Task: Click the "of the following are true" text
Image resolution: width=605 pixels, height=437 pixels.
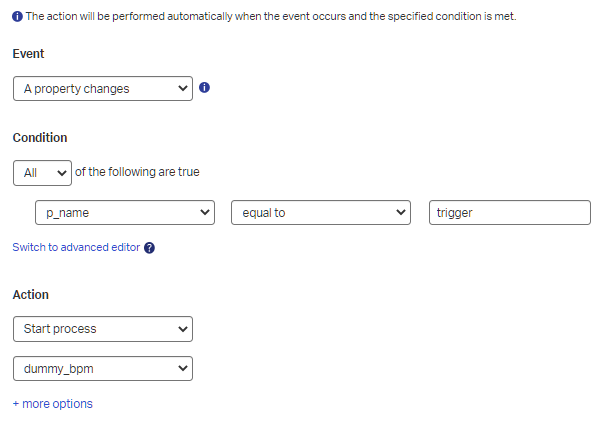Action: click(138, 172)
